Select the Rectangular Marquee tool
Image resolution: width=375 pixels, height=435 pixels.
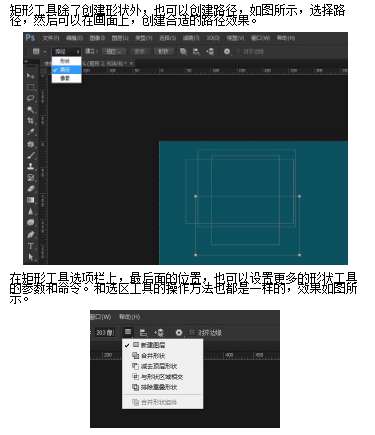point(31,87)
